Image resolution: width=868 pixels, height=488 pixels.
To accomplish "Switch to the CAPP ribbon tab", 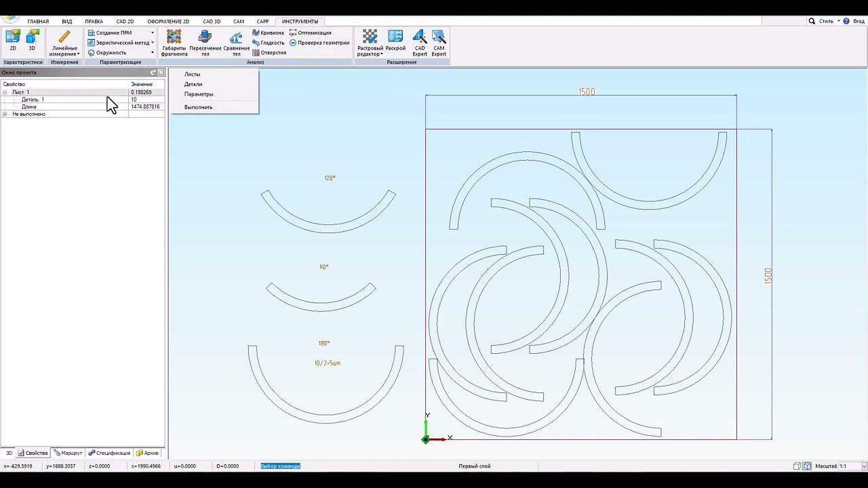I will [x=262, y=22].
